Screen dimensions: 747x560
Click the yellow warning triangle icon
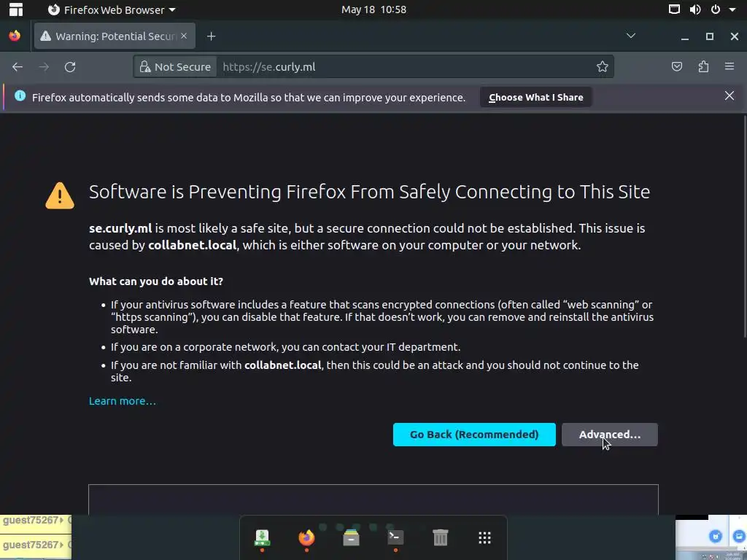click(x=60, y=195)
